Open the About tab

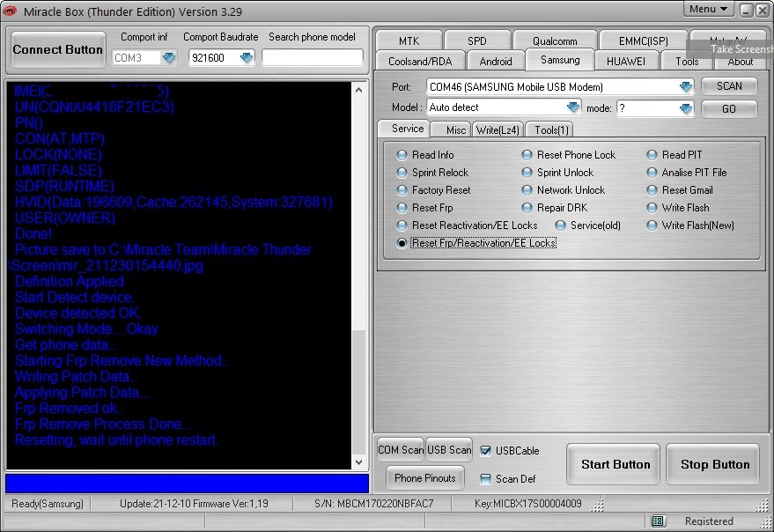(x=741, y=62)
